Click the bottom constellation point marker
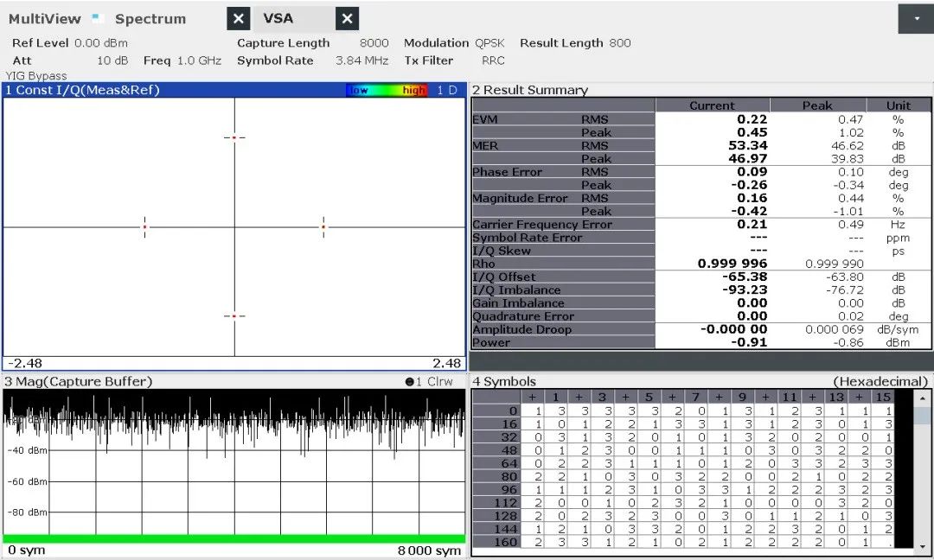This screenshot has width=934, height=560. pyautogui.click(x=234, y=316)
